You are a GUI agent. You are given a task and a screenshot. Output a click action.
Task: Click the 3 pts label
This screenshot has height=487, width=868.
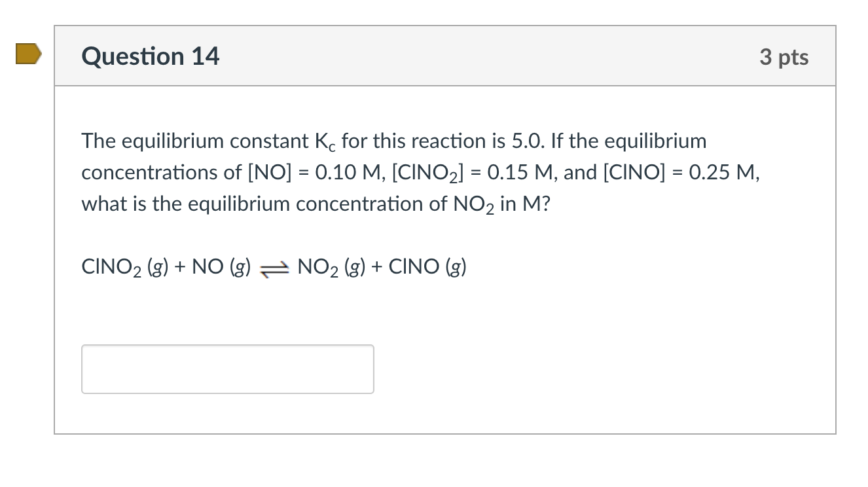(785, 57)
